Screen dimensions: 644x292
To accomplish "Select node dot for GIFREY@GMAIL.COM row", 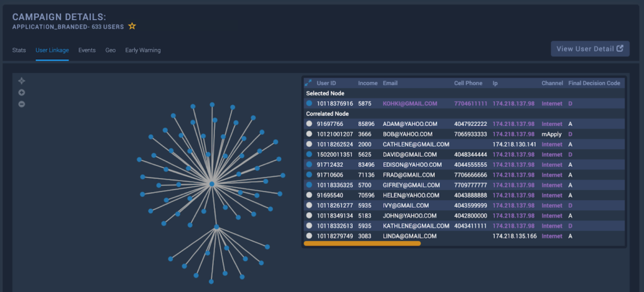I will pyautogui.click(x=309, y=185).
